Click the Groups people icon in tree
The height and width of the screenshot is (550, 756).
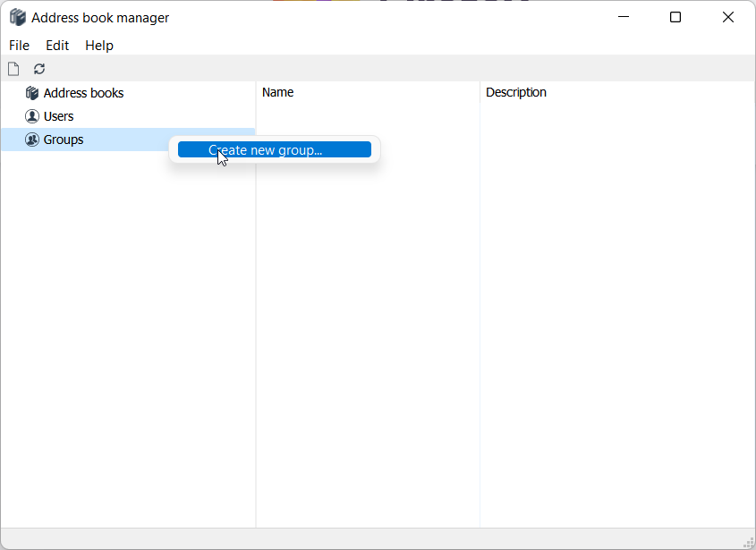tap(32, 140)
